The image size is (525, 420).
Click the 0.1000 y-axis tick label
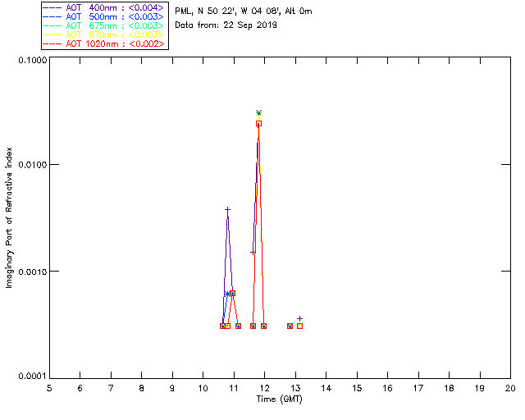(32, 60)
